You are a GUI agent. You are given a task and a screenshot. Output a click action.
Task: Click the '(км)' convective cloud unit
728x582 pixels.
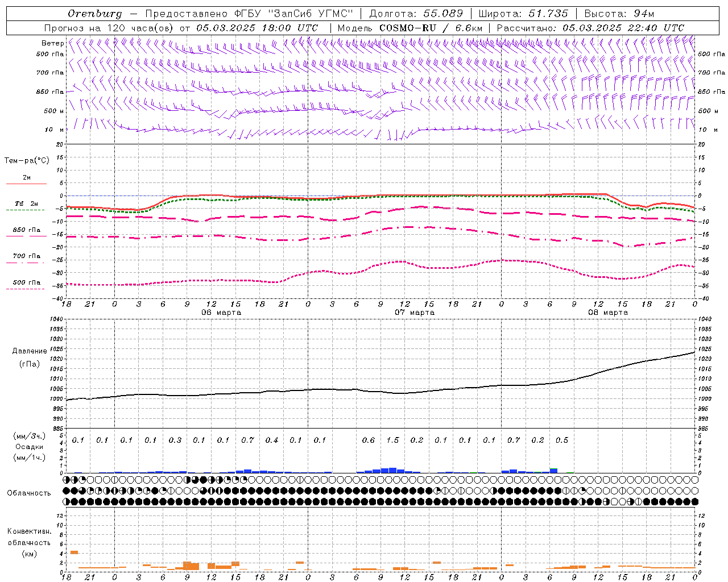coord(30,553)
